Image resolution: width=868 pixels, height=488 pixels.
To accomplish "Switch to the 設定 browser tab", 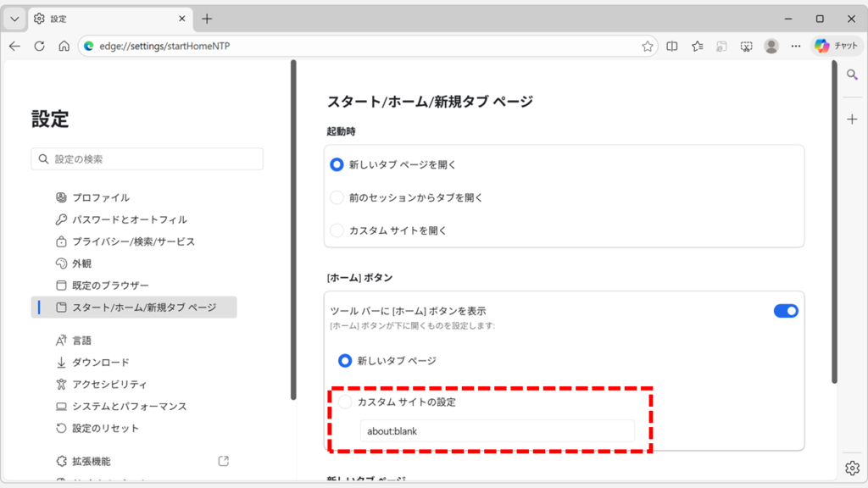I will [x=102, y=17].
